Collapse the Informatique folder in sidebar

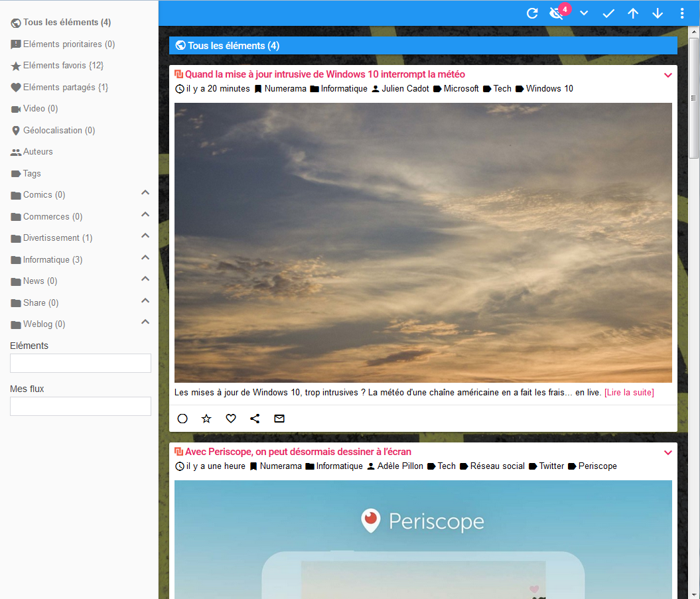point(145,257)
